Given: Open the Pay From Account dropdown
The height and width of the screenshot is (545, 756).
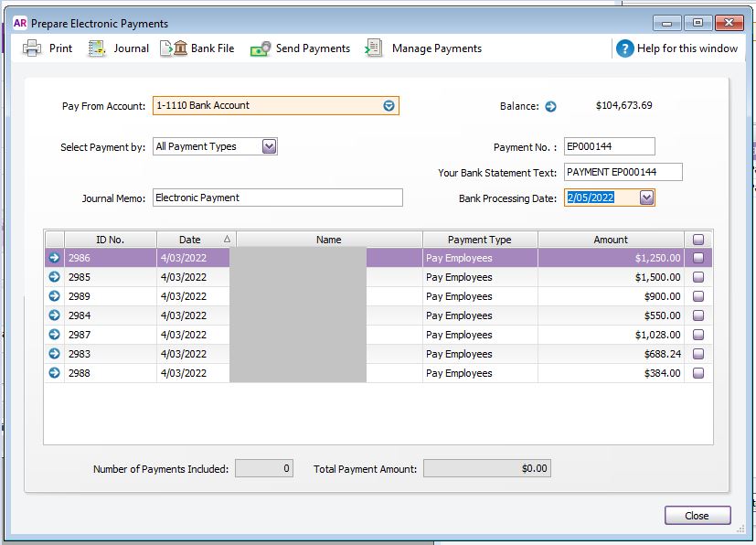Looking at the screenshot, I should point(388,105).
